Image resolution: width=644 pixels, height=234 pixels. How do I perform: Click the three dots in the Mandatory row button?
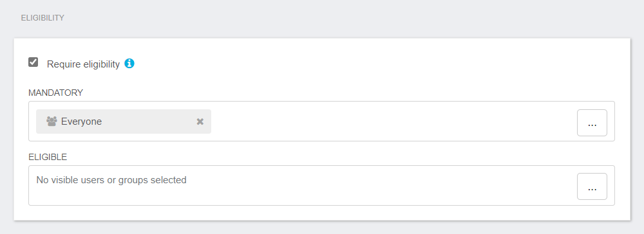(x=592, y=124)
